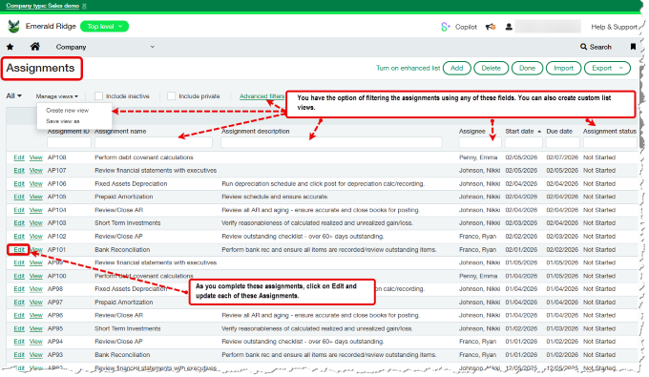
Task: Click the Due date filter field
Action: click(562, 142)
